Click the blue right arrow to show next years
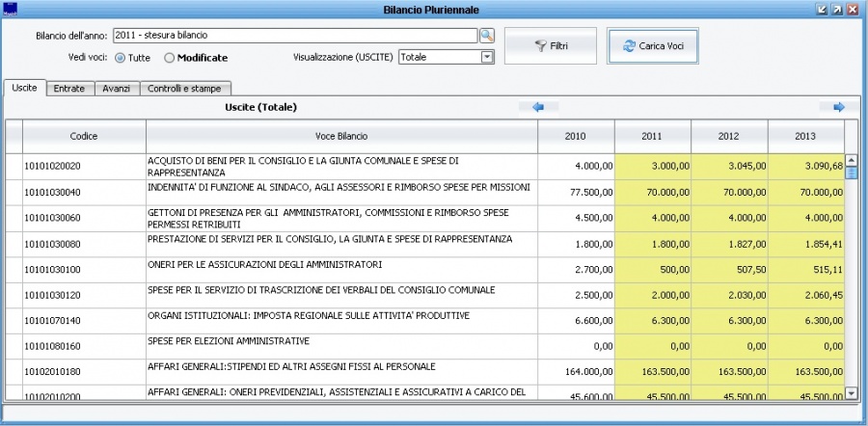 point(838,106)
